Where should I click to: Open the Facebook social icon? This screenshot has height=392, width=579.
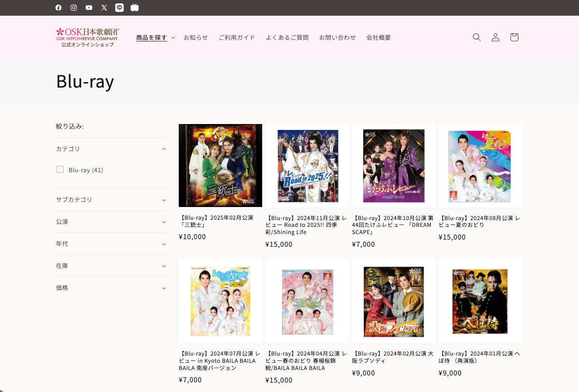click(58, 8)
